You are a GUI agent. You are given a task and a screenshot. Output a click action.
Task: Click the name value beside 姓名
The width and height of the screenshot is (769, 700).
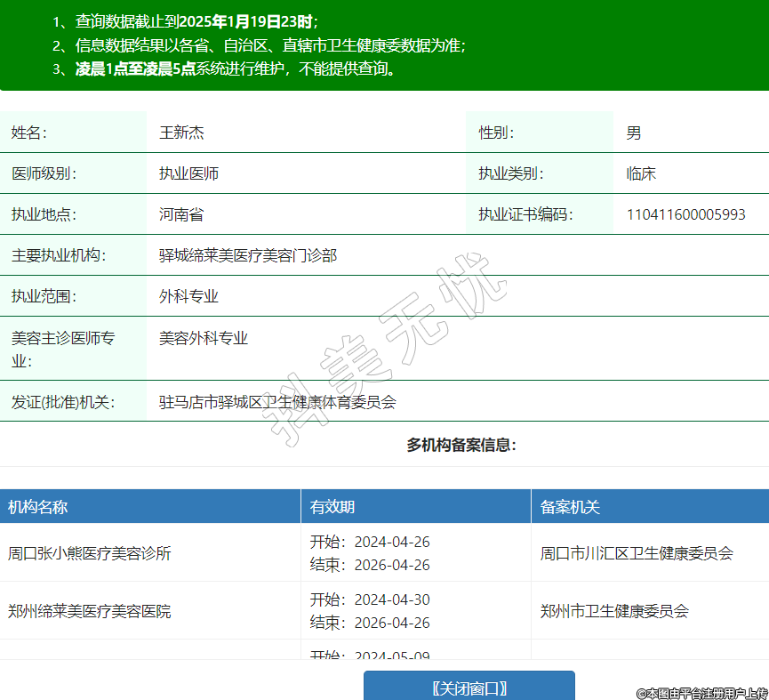coord(181,133)
